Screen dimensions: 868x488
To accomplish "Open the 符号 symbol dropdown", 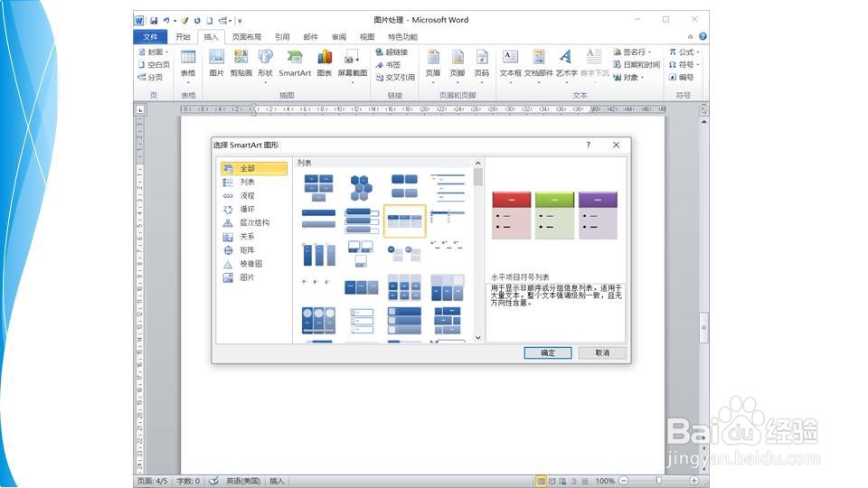I will click(x=684, y=65).
